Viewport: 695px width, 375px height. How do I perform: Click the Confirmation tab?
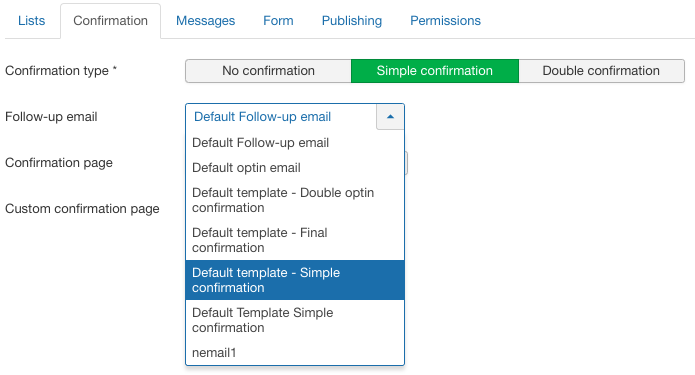[110, 21]
